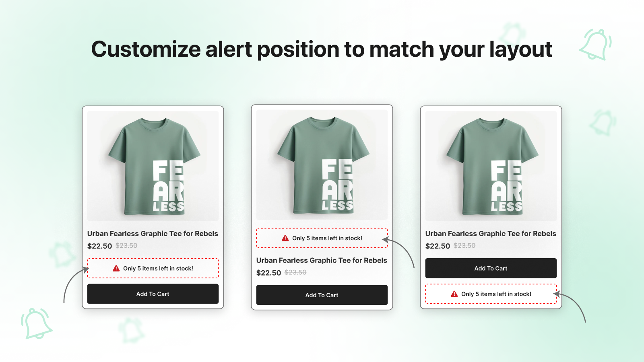Click Add To Cart in the right card
This screenshot has height=362, width=644.
(491, 268)
